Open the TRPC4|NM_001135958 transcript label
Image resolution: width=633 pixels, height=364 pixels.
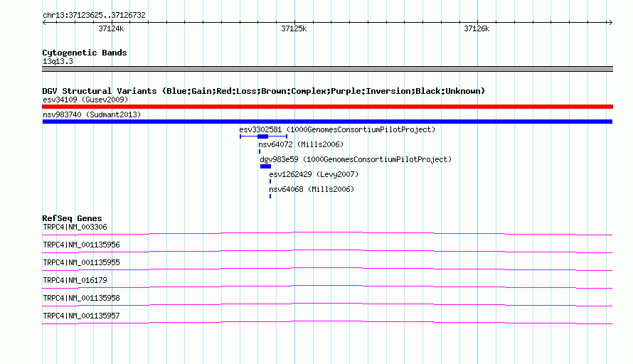[81, 298]
